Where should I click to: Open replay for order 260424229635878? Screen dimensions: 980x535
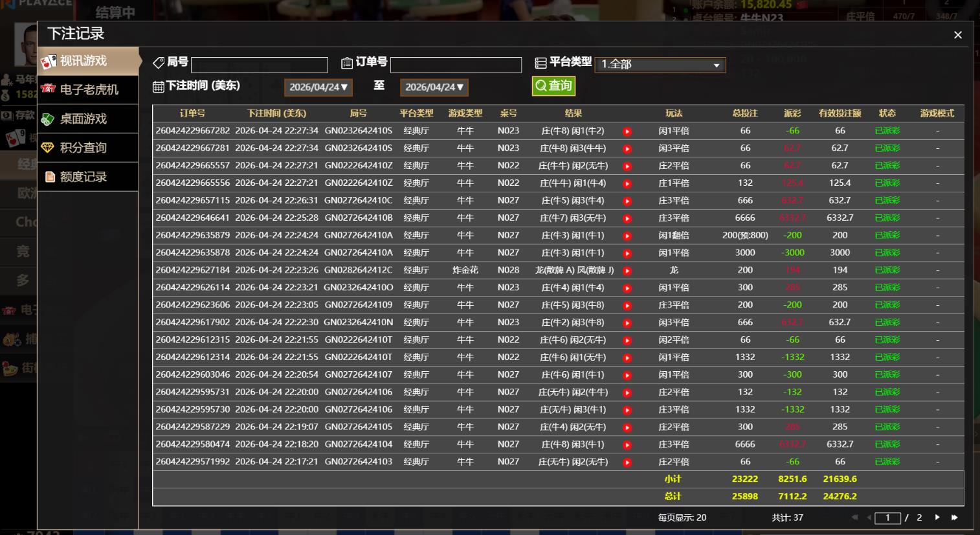627,253
